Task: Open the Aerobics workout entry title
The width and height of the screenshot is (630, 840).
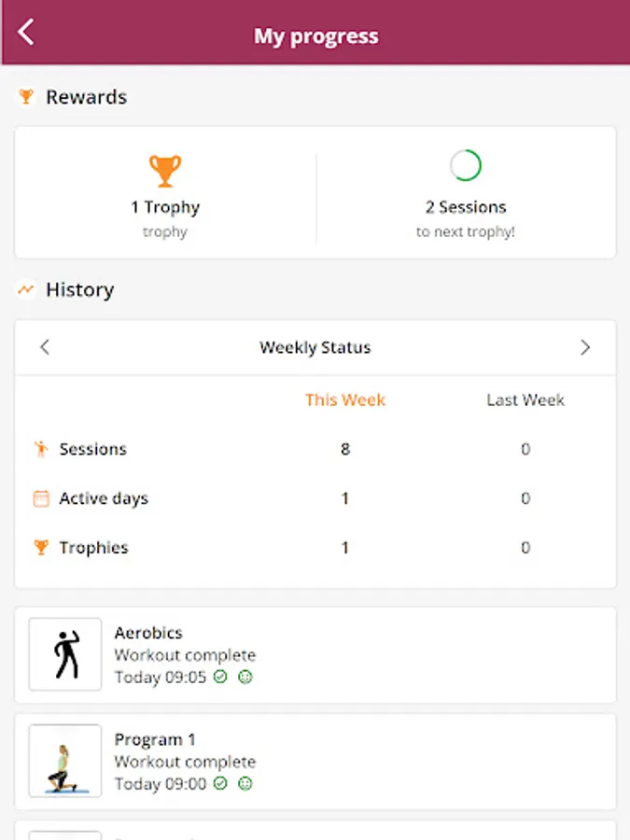Action: tap(148, 633)
